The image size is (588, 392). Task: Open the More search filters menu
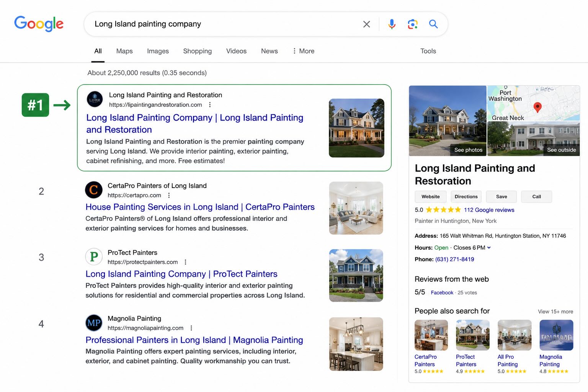303,51
